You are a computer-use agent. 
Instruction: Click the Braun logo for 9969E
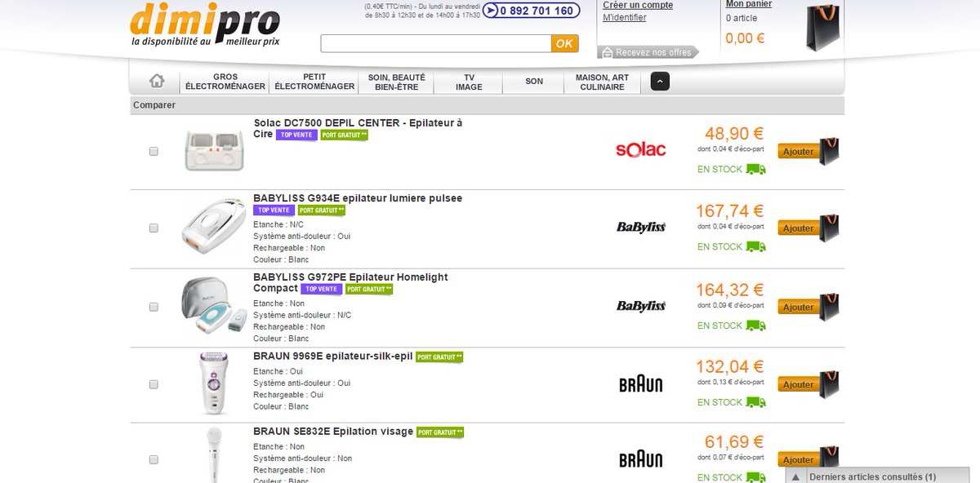point(641,384)
